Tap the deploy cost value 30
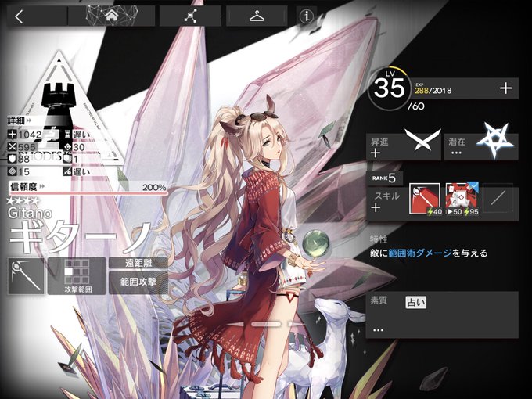This screenshot has height=399, width=532. (x=79, y=147)
